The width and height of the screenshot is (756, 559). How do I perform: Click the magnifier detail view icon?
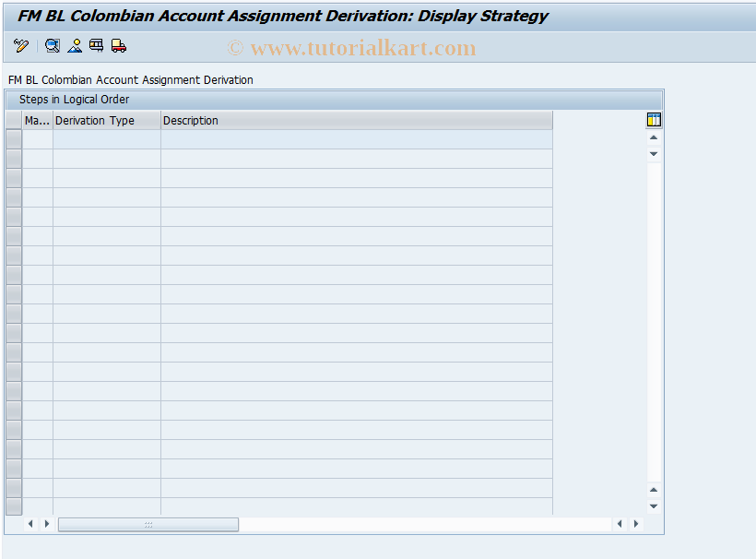[x=52, y=46]
